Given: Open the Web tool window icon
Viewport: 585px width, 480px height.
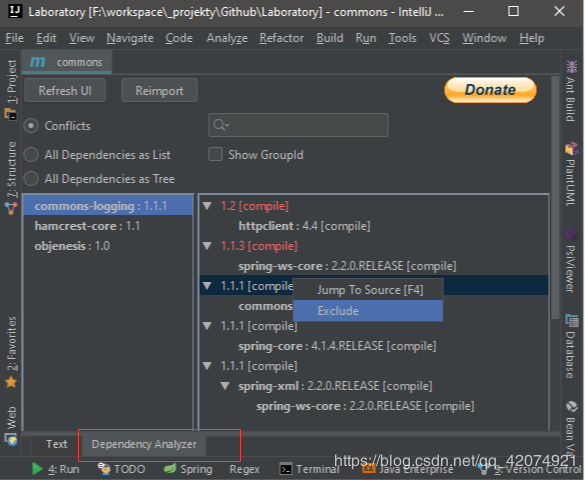Looking at the screenshot, I should pyautogui.click(x=12, y=440).
